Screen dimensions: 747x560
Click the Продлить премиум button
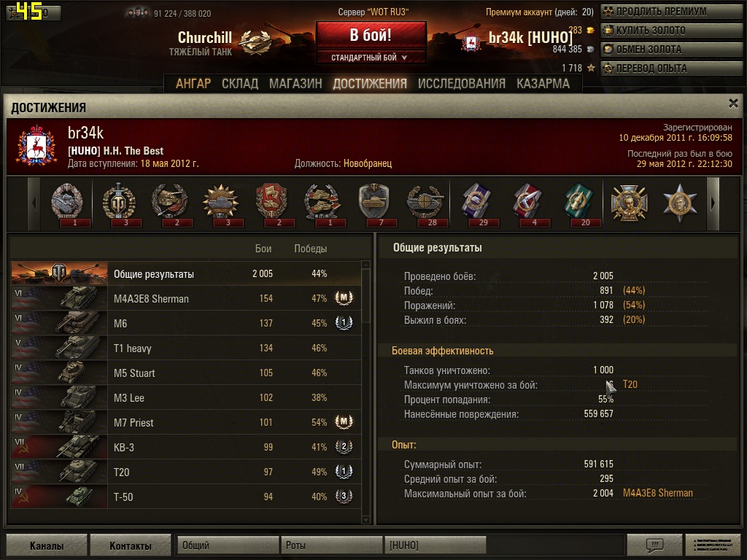click(671, 12)
